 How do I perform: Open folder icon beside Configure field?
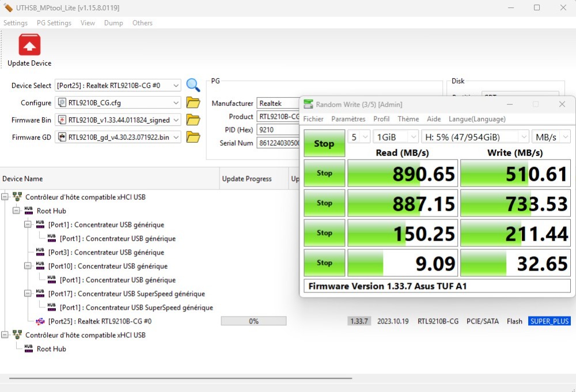[193, 103]
